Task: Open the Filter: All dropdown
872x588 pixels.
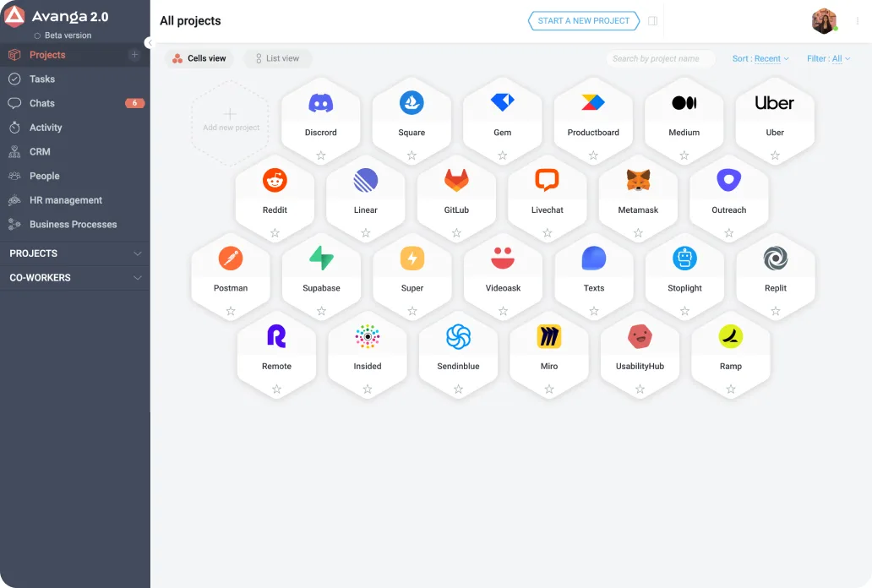Action: pos(829,58)
